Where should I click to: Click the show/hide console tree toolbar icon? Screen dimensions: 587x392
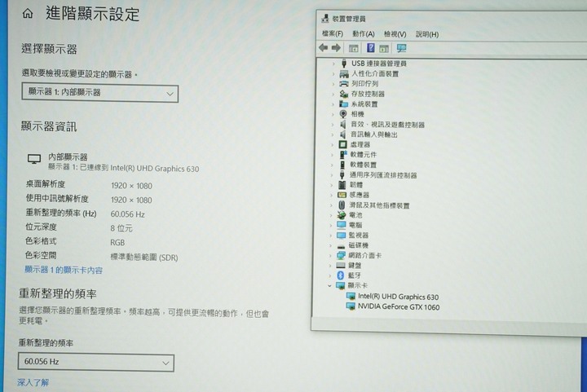coord(353,48)
